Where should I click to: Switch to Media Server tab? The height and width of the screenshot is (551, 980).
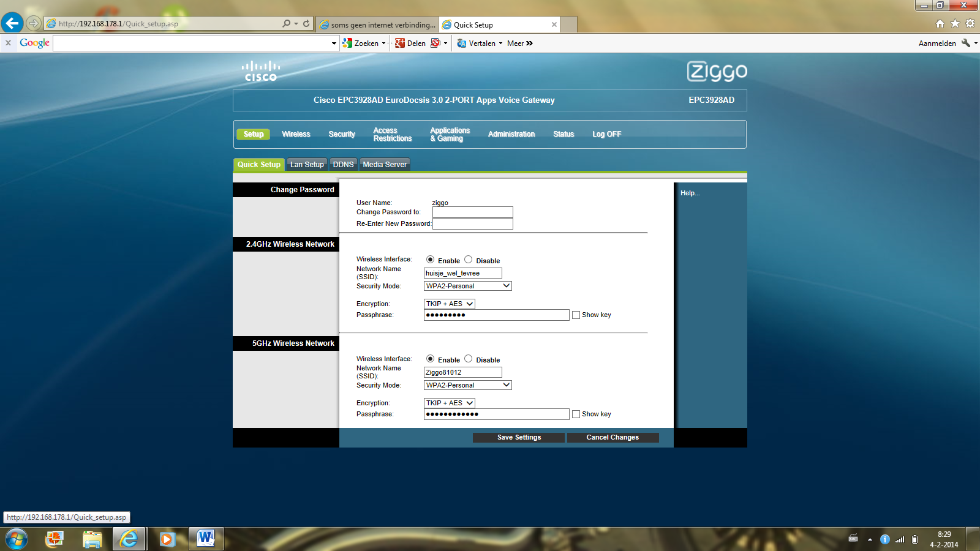point(385,165)
